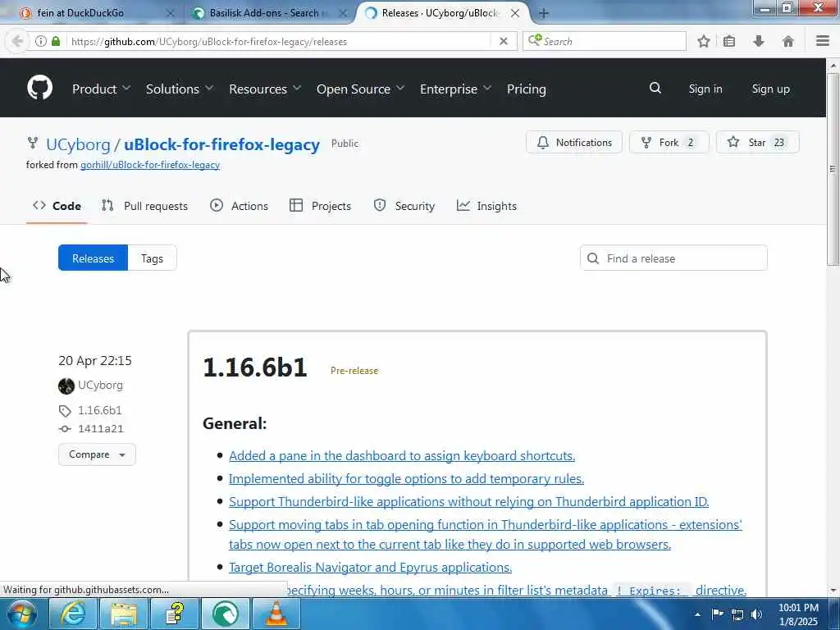840x630 pixels.
Task: Focus the browser address bar URL
Action: 279,41
